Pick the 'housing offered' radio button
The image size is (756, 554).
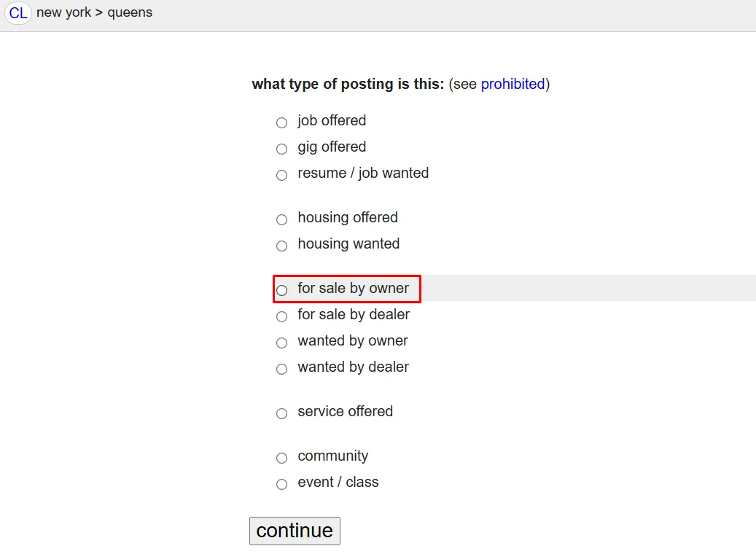[281, 219]
